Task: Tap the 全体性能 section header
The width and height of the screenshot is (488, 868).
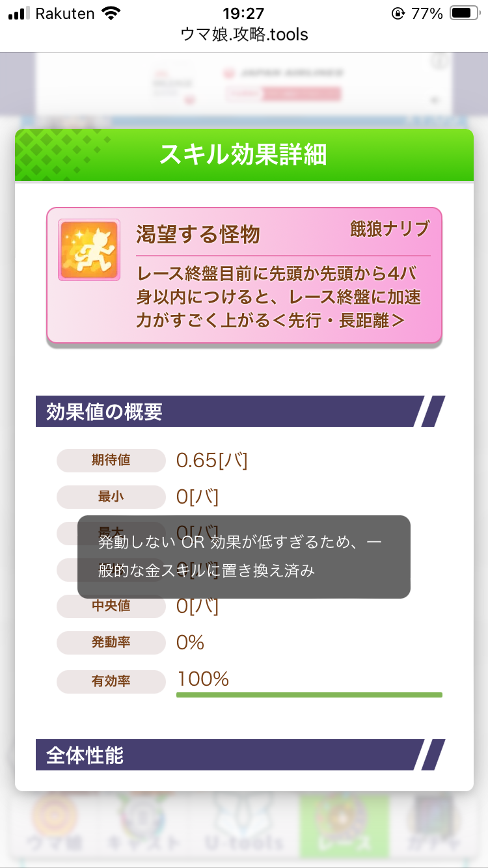Action: 224,755
